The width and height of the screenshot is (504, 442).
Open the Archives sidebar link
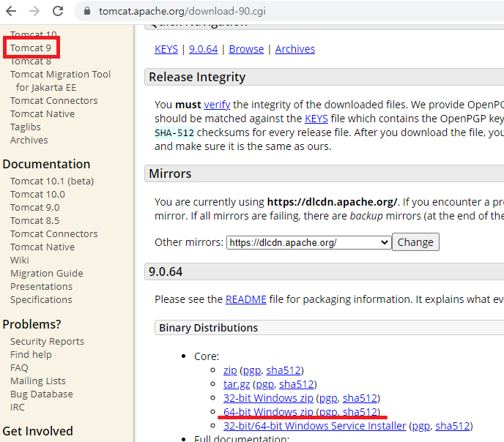(x=29, y=141)
